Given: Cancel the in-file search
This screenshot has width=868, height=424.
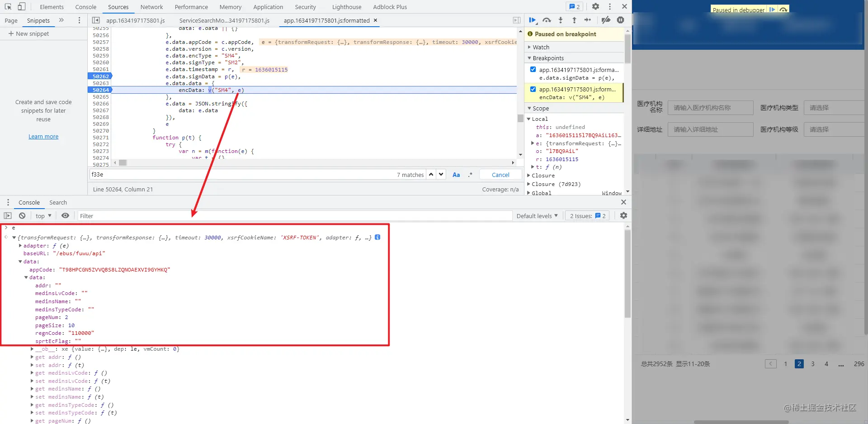Looking at the screenshot, I should click(500, 175).
